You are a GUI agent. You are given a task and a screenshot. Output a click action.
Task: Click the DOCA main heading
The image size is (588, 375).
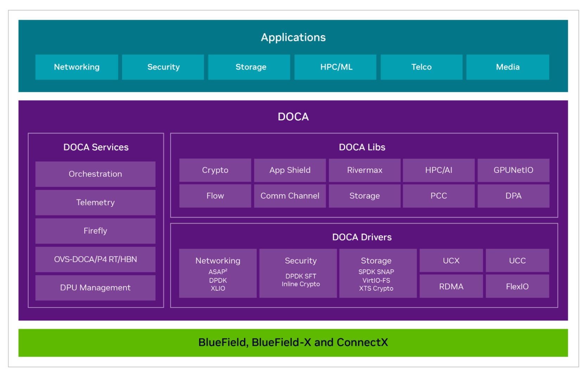(293, 116)
